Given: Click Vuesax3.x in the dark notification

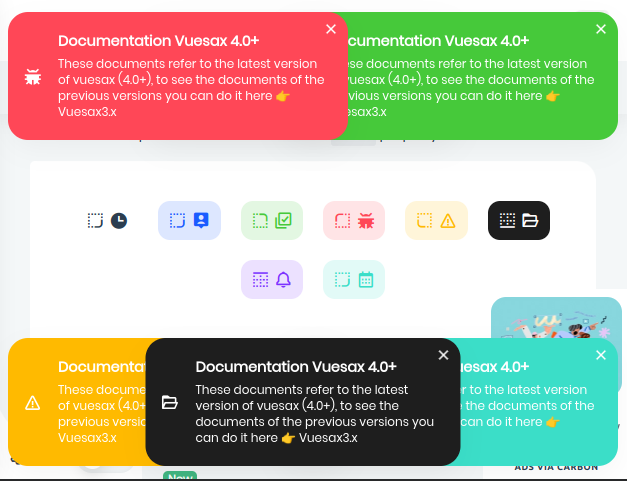Looking at the screenshot, I should click(328, 437).
